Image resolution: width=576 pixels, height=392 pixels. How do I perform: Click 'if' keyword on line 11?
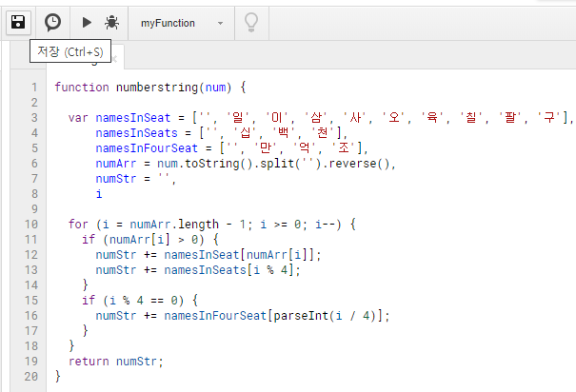[x=89, y=240]
